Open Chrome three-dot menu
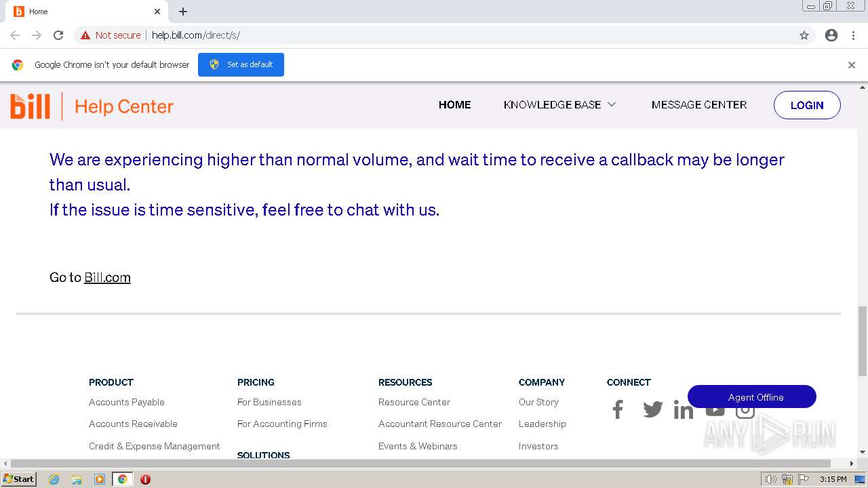This screenshot has width=868, height=488. pyautogui.click(x=853, y=35)
